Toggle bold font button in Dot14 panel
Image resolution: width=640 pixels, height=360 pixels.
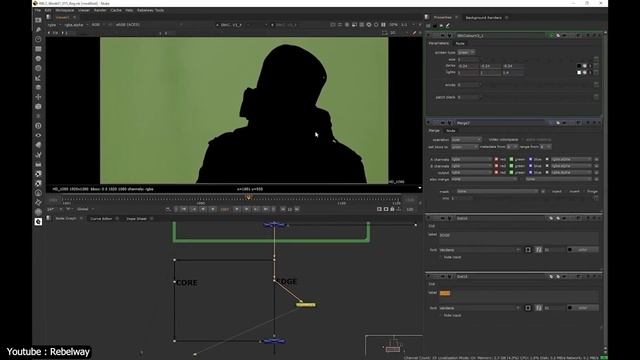(x=528, y=250)
